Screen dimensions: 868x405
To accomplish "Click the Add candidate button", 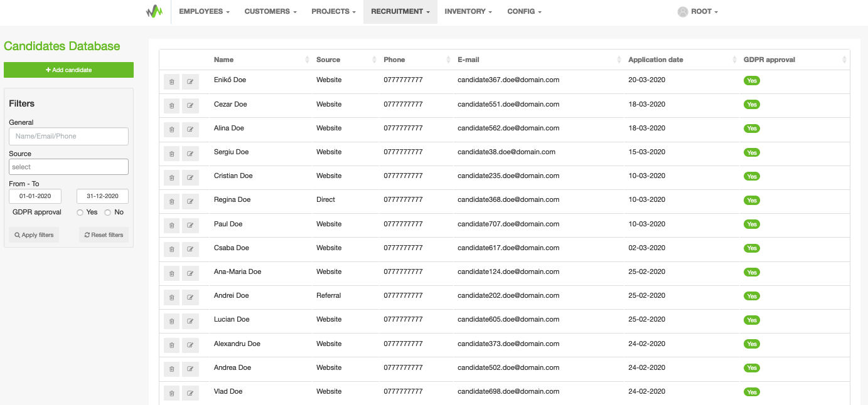I will pos(68,70).
